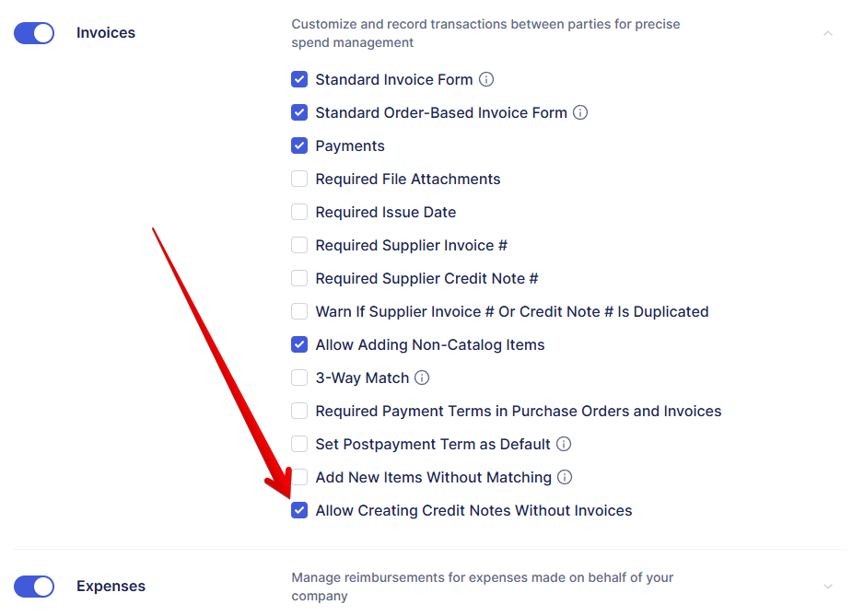Expand the Expenses section chevron

point(827,587)
